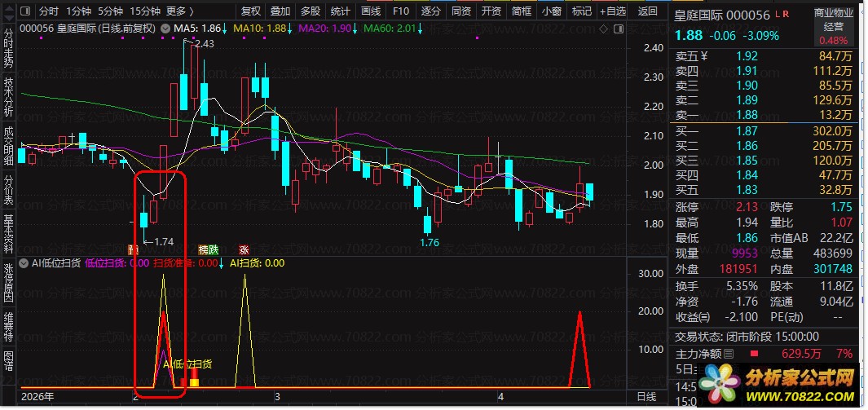Click the 榜跌 event marker below the chart
The image size is (868, 410).
tap(209, 249)
